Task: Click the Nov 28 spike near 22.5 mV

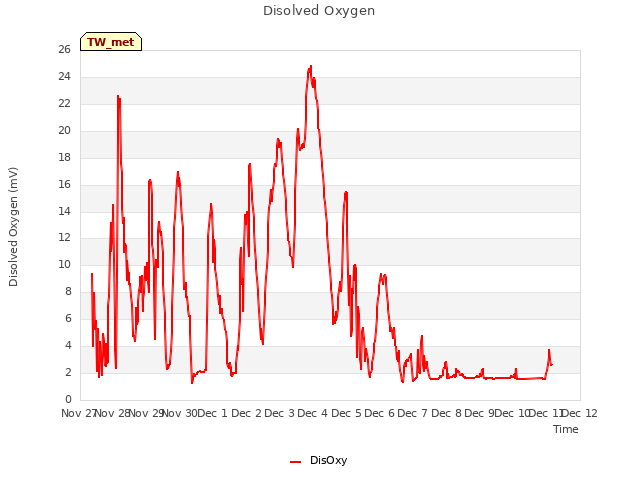Action: click(118, 96)
